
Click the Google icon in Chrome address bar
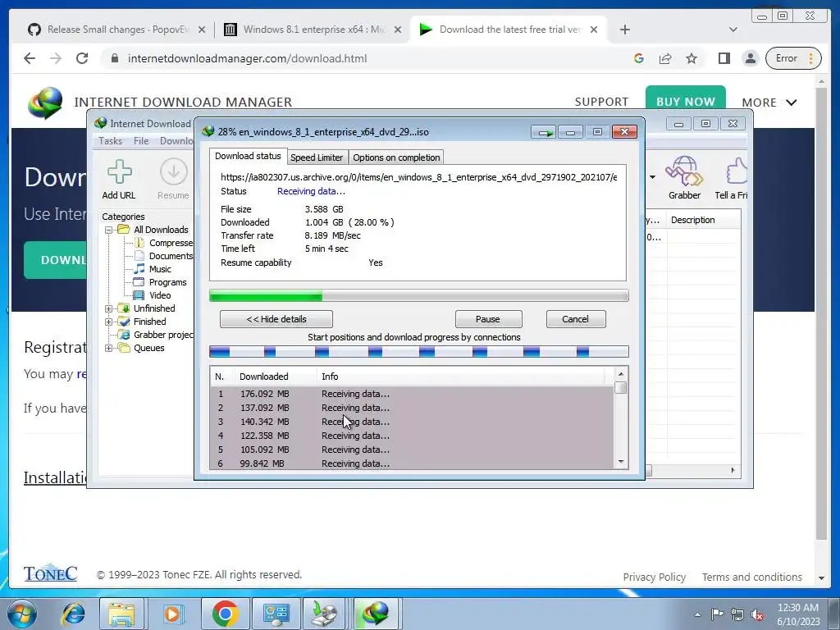click(638, 58)
